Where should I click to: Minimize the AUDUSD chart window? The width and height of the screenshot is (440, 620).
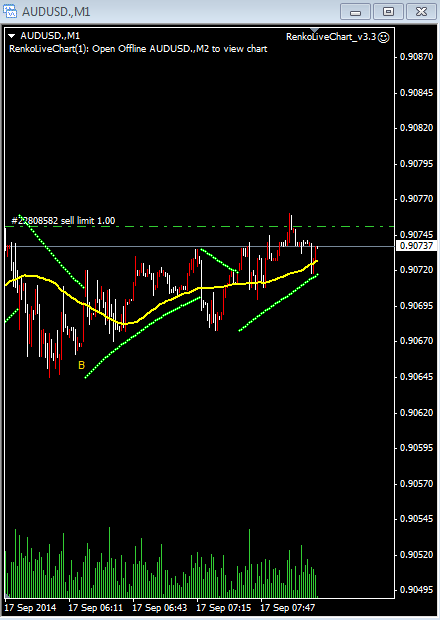coord(355,12)
